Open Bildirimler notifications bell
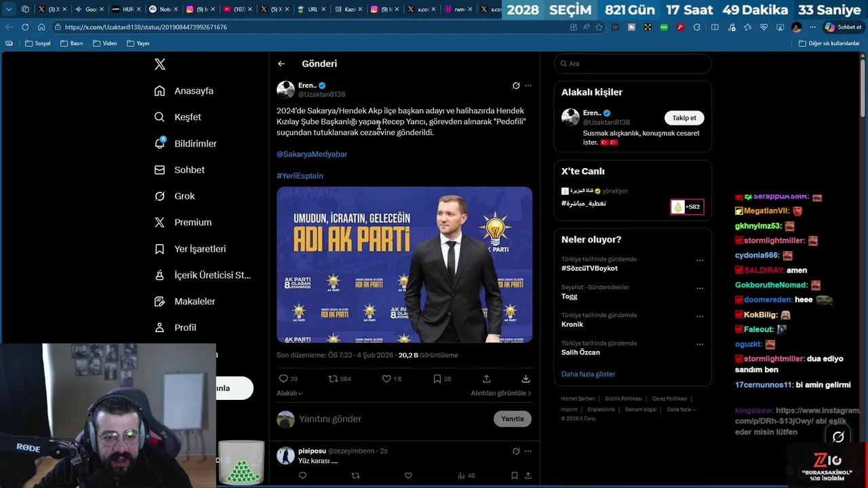The height and width of the screenshot is (488, 868). [x=185, y=144]
